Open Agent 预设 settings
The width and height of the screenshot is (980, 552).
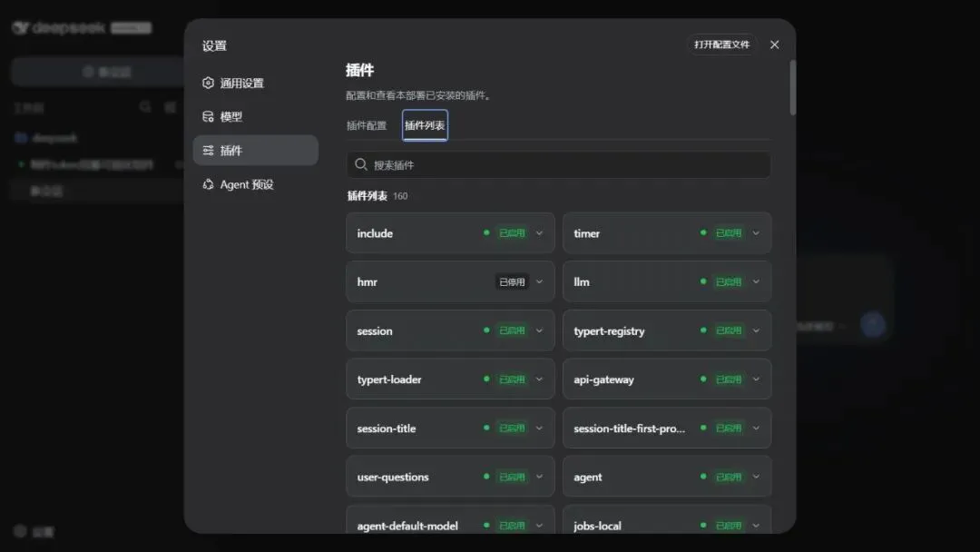(256, 184)
